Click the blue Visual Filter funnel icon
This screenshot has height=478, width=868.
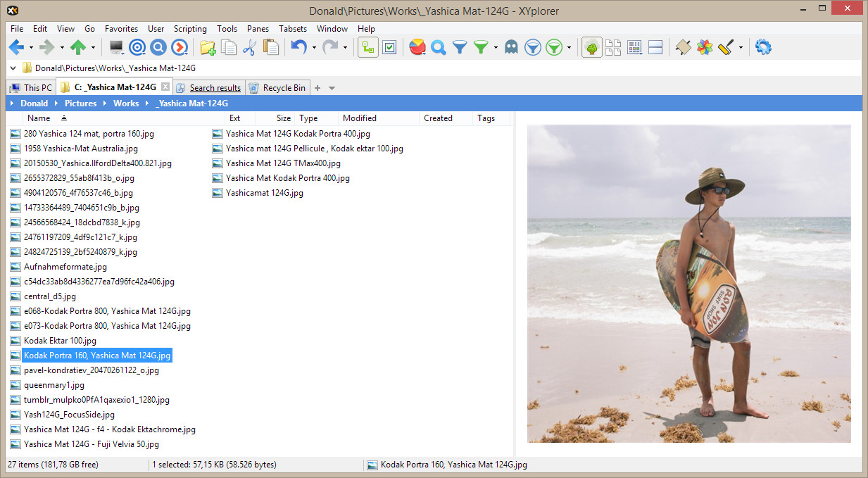(x=460, y=47)
